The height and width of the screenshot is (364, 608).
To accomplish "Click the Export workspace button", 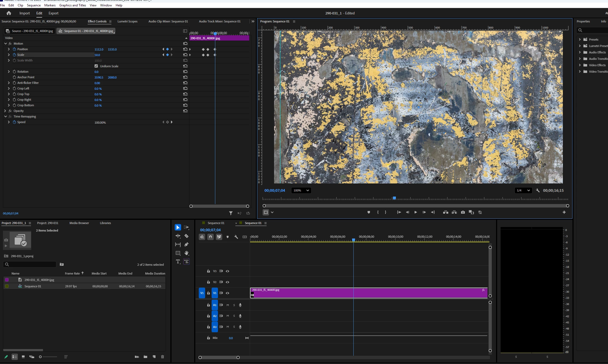I will (x=53, y=13).
